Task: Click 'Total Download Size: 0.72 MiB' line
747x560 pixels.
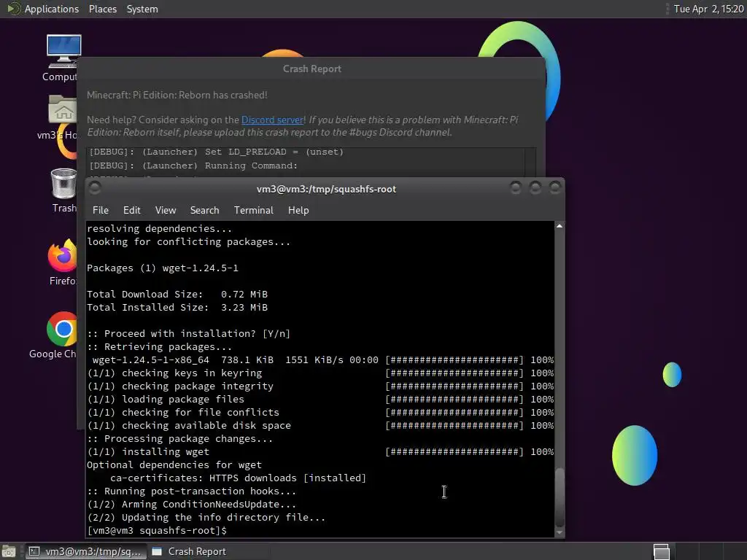Action: click(x=177, y=295)
